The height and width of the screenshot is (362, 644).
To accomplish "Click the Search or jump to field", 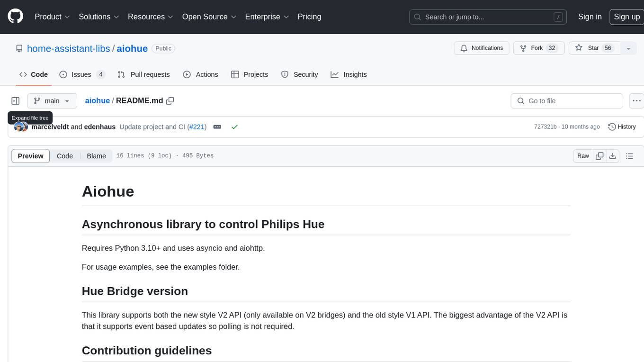I will [488, 17].
